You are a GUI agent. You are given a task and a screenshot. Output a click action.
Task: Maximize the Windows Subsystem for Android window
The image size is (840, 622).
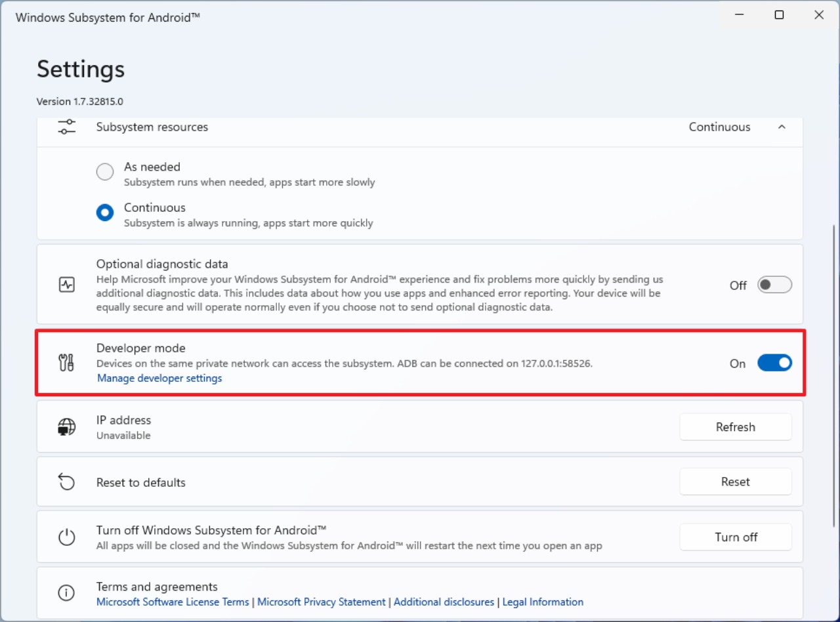779,15
